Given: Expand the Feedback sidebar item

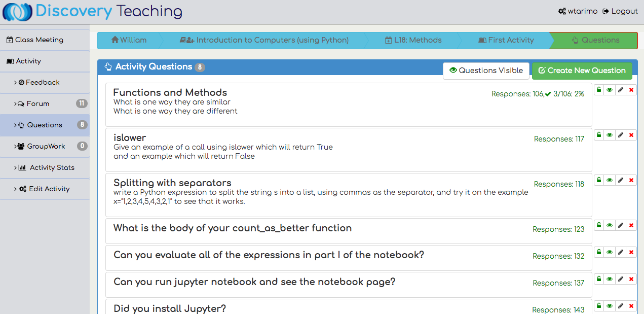Looking at the screenshot, I should tap(43, 82).
